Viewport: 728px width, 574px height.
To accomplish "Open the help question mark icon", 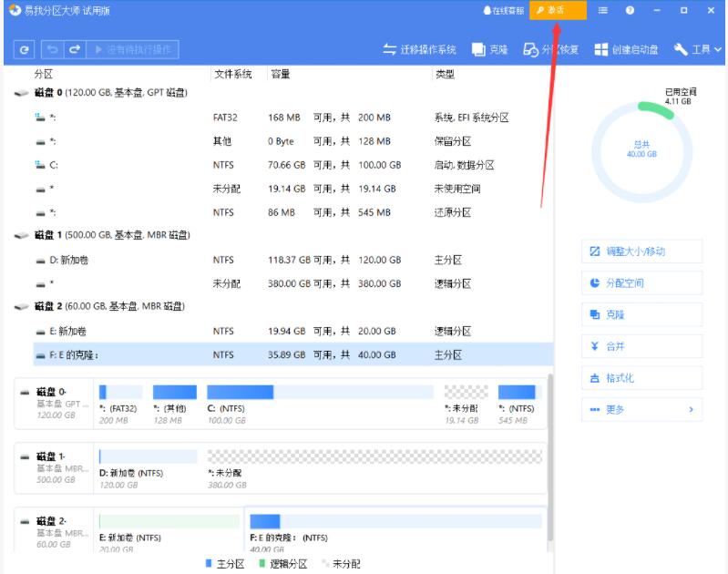I will click(x=630, y=10).
